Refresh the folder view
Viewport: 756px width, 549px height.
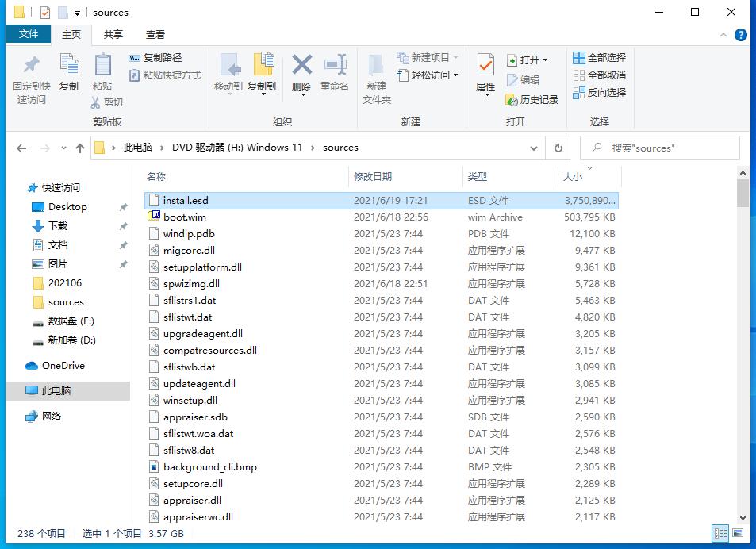[557, 148]
